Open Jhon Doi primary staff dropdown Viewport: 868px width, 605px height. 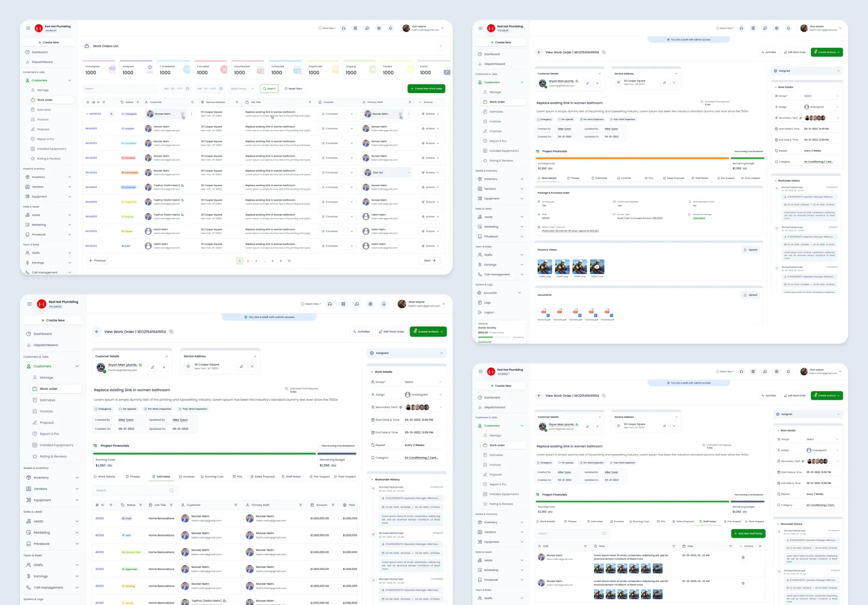pos(387,173)
